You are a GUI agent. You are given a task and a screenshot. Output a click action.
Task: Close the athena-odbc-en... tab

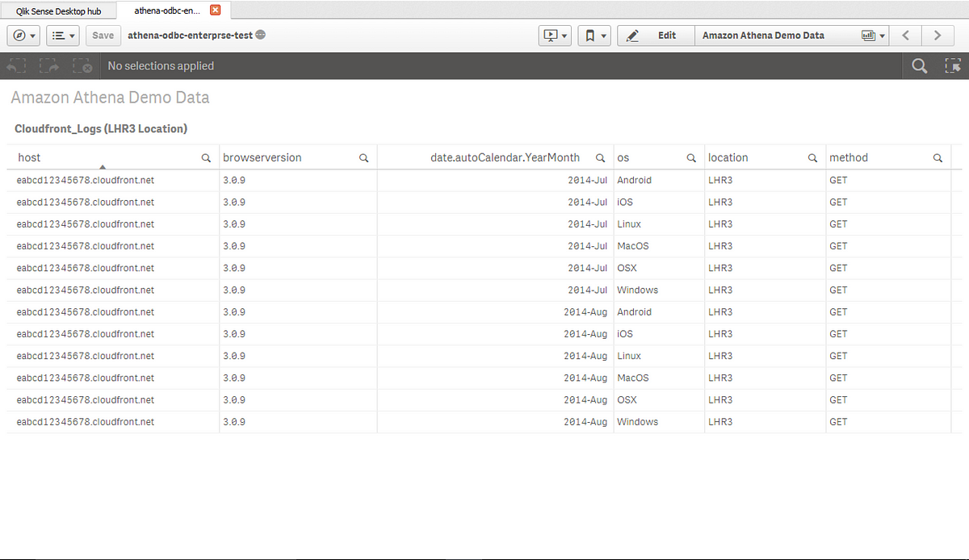pos(215,10)
